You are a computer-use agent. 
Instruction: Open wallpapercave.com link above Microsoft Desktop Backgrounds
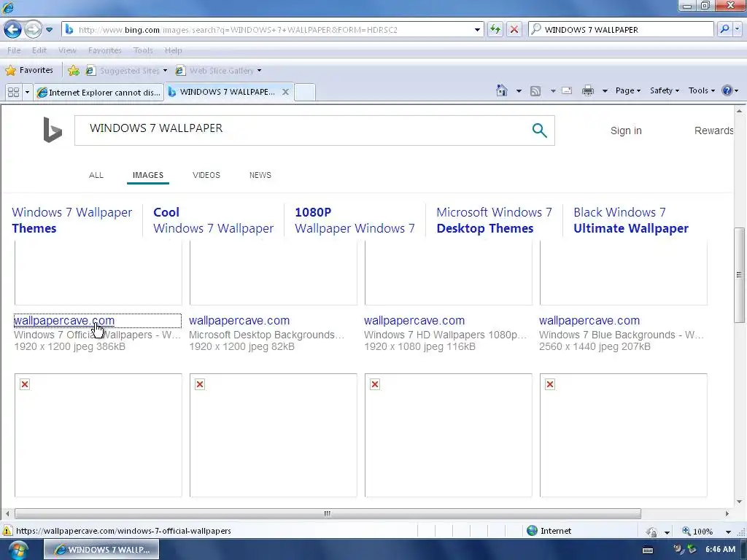[239, 321]
